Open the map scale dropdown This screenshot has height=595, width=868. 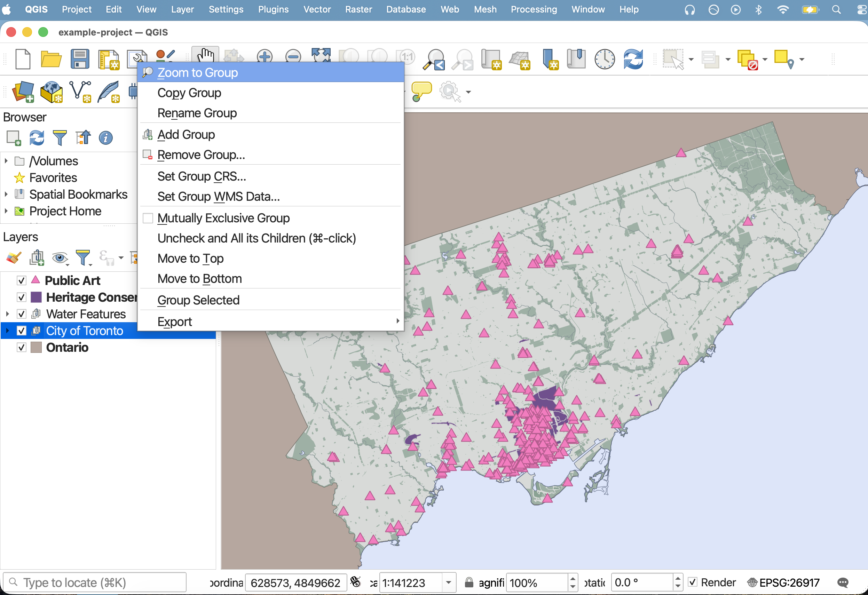tap(449, 582)
